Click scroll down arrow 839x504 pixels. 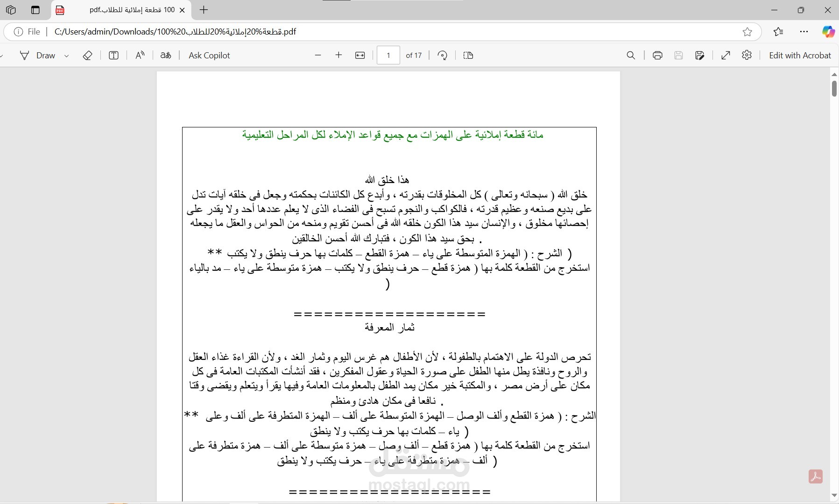(x=834, y=496)
